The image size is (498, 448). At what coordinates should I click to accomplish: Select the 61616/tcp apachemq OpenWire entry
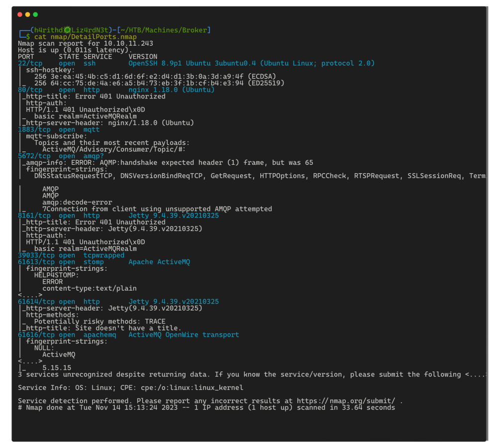(128, 335)
